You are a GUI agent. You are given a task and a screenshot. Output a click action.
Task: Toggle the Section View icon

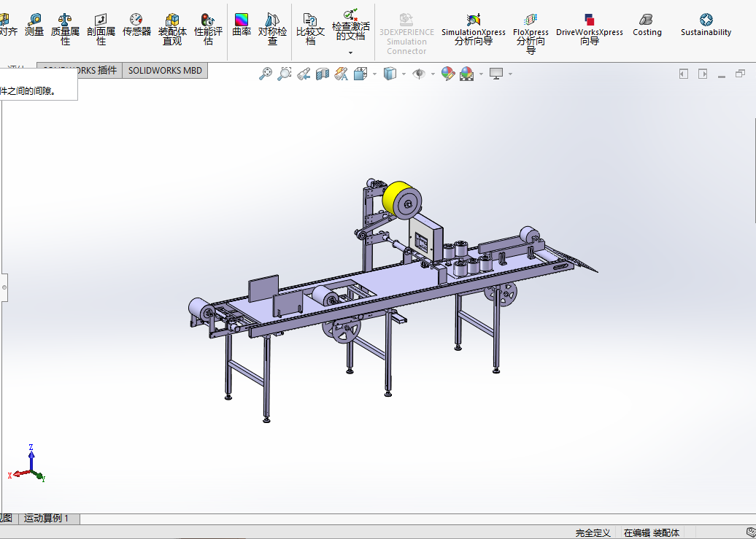tap(322, 74)
